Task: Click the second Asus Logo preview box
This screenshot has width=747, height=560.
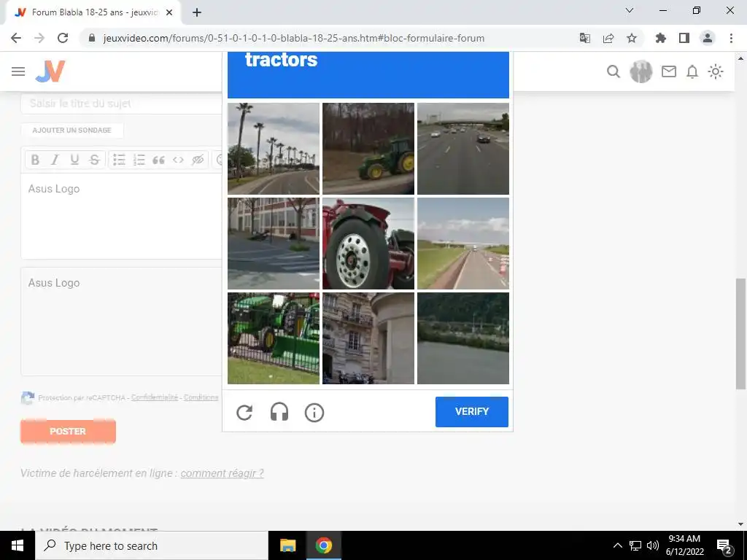Action: click(122, 322)
